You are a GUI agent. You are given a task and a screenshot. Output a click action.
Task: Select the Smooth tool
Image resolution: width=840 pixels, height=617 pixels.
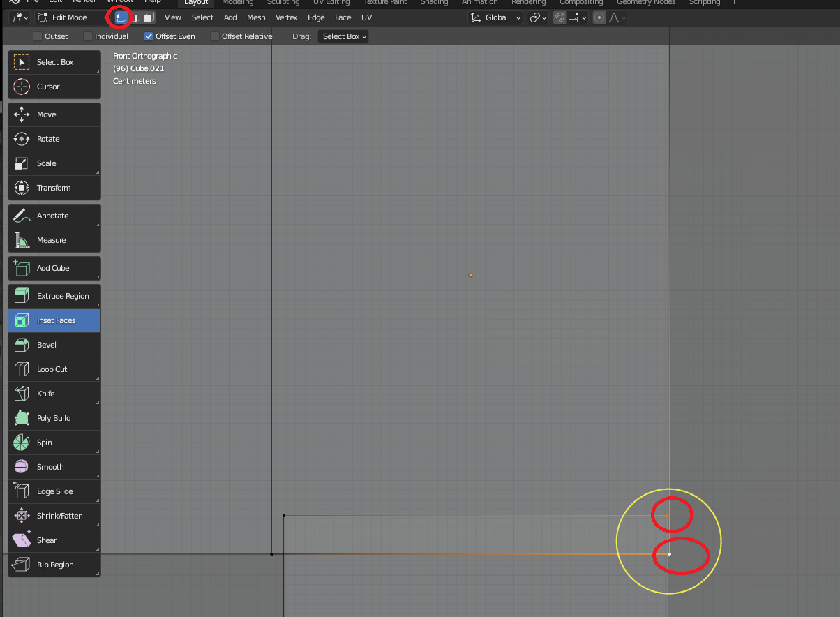coord(54,467)
